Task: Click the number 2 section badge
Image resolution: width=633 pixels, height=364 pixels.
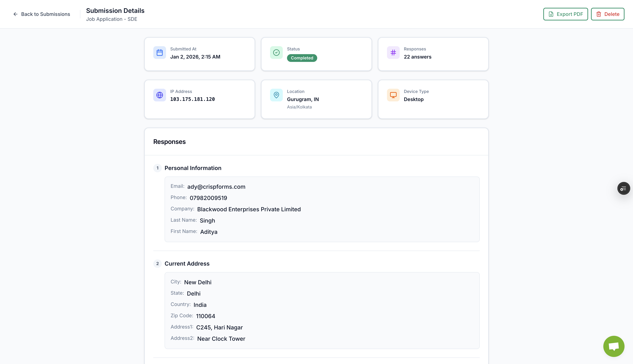Action: tap(157, 263)
